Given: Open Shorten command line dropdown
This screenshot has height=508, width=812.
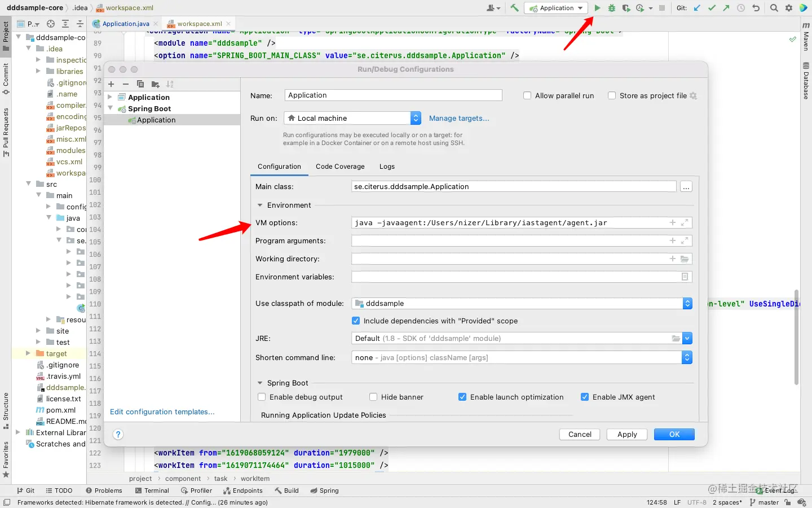Looking at the screenshot, I should (522, 358).
